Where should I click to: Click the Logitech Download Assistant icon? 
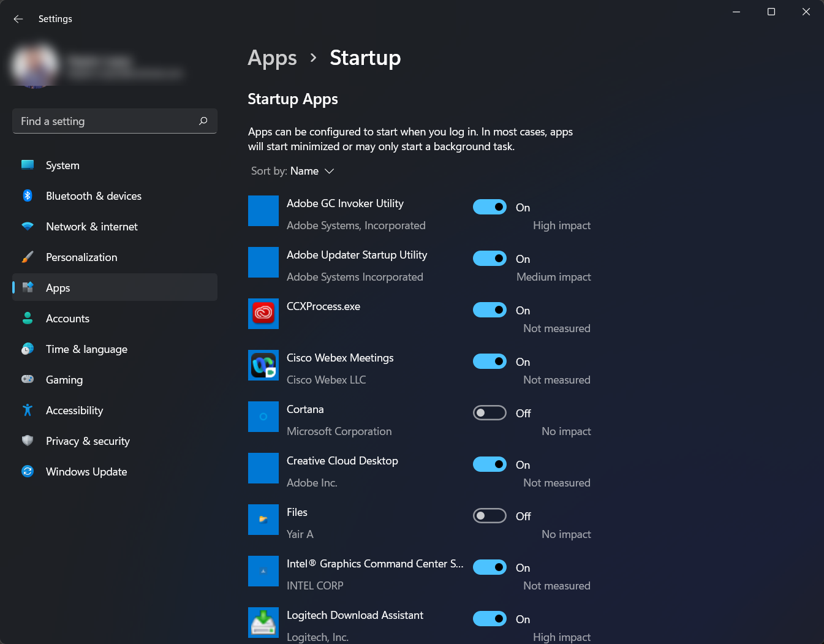(263, 623)
